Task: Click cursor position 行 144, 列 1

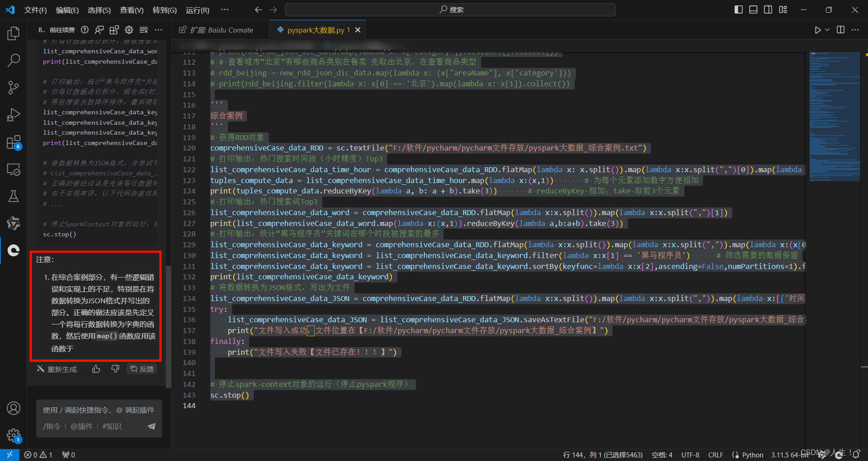Action: (x=603, y=455)
